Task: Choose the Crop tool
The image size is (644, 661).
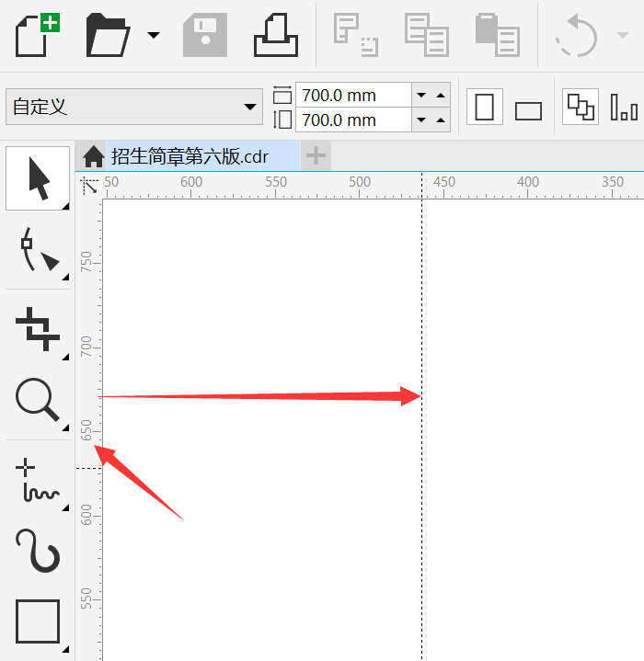Action: [38, 329]
